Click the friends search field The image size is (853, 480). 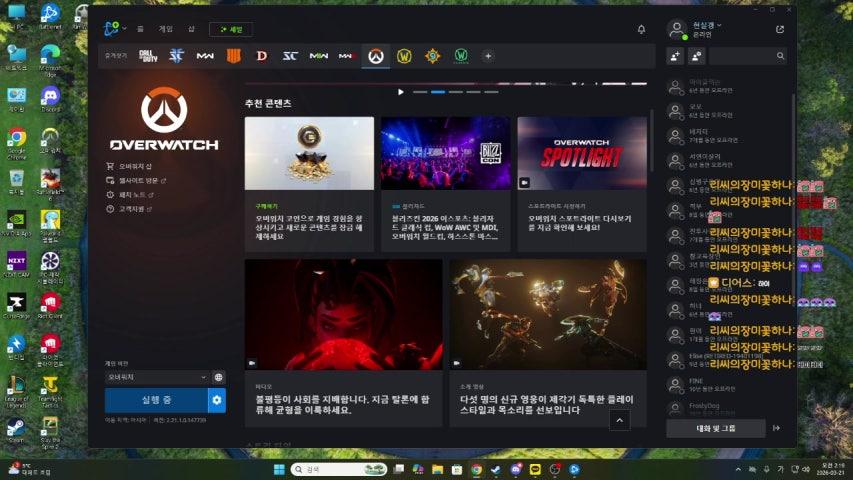[748, 56]
